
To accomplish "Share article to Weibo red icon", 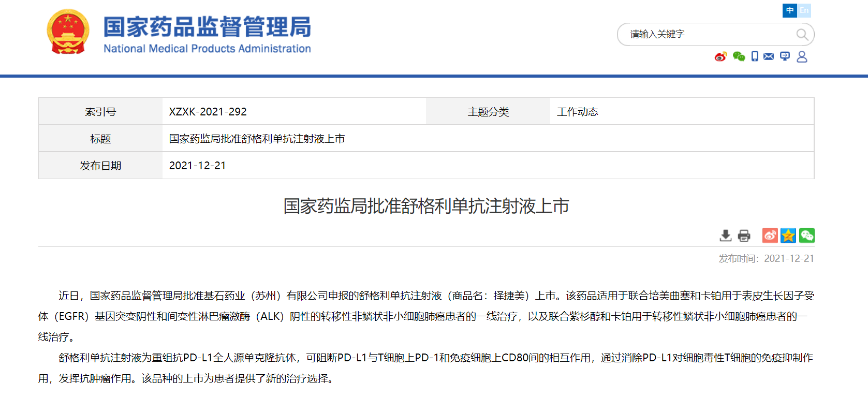I will [x=770, y=236].
